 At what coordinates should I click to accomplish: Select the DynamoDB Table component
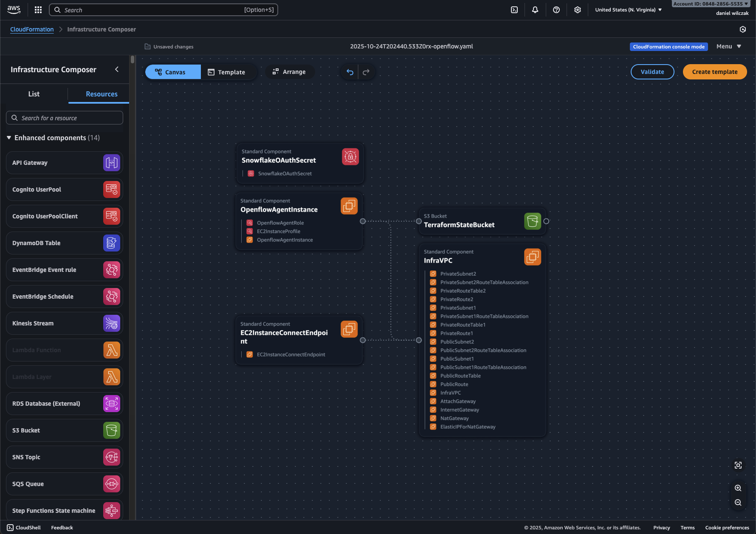pos(65,243)
